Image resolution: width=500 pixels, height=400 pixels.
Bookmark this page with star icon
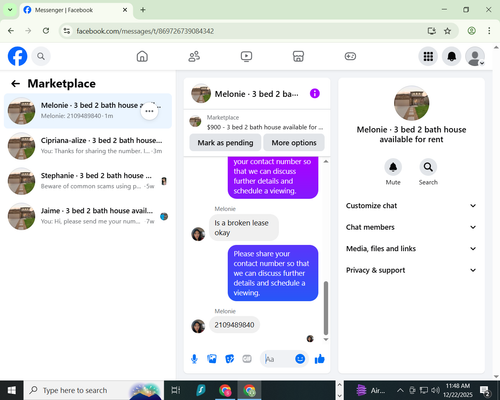447,31
